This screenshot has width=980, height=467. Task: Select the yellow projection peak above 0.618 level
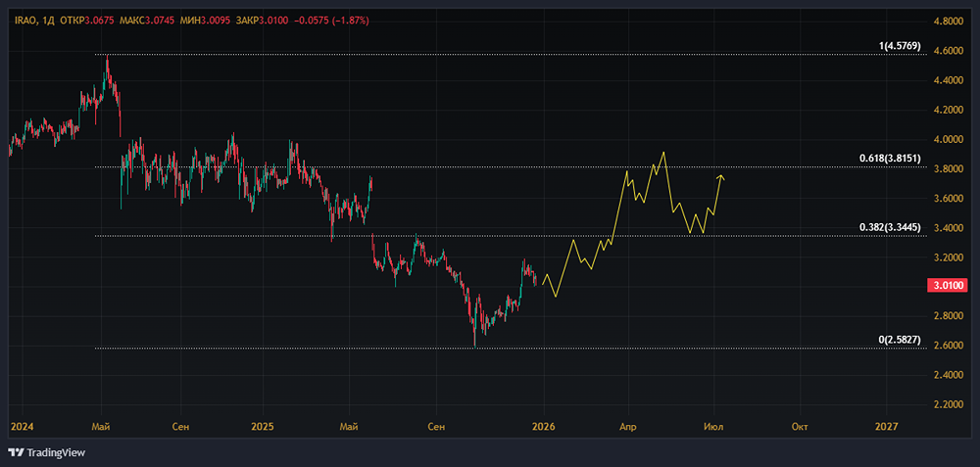pyautogui.click(x=663, y=153)
